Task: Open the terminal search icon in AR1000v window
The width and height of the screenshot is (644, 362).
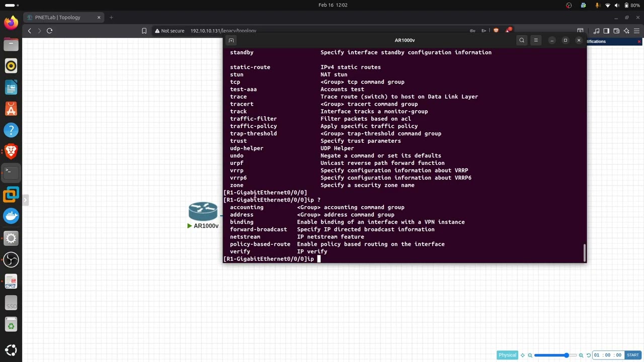Action: point(522,40)
